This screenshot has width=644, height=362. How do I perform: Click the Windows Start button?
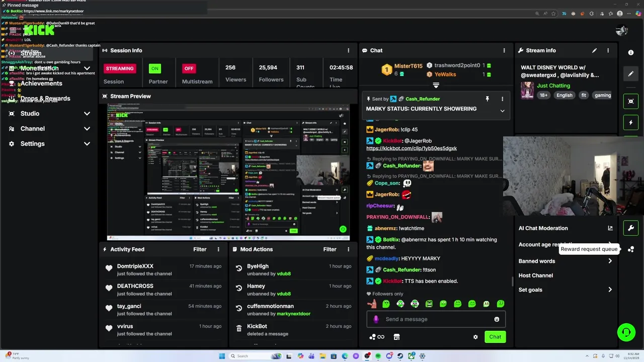tap(222, 356)
